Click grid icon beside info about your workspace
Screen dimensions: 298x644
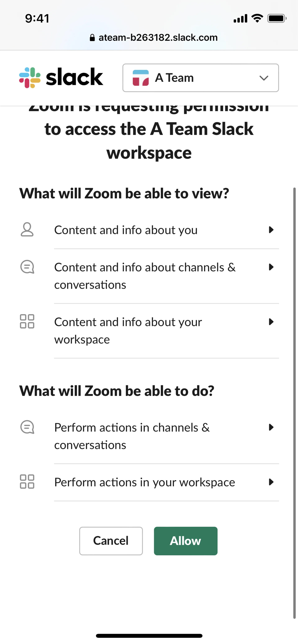click(x=27, y=321)
